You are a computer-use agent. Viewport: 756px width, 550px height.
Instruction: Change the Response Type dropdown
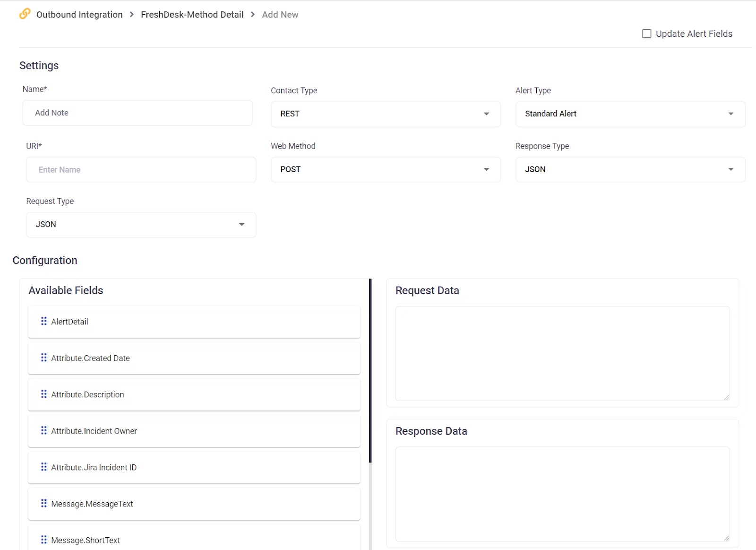point(630,169)
